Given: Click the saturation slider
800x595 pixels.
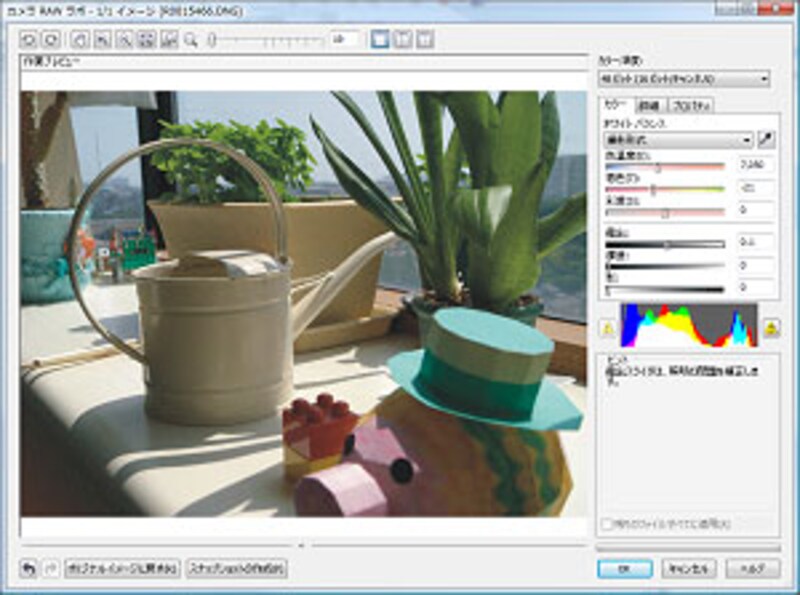Looking at the screenshot, I should (x=665, y=212).
